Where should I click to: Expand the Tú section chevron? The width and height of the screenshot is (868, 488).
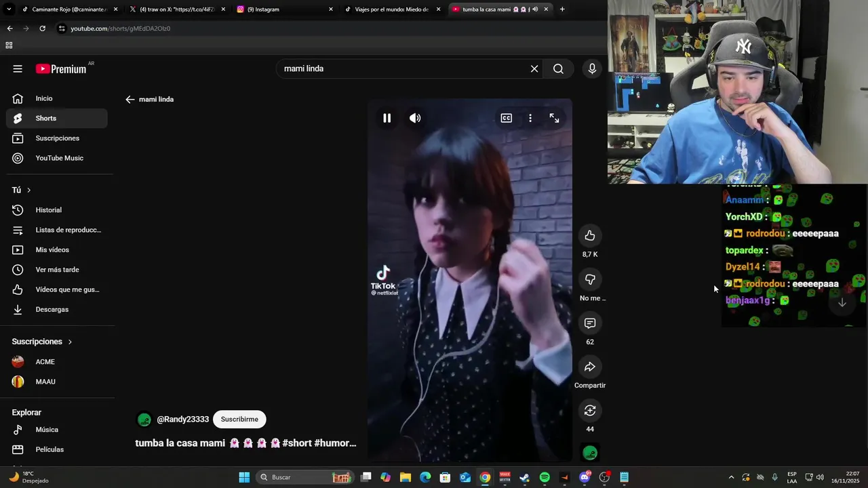click(28, 190)
